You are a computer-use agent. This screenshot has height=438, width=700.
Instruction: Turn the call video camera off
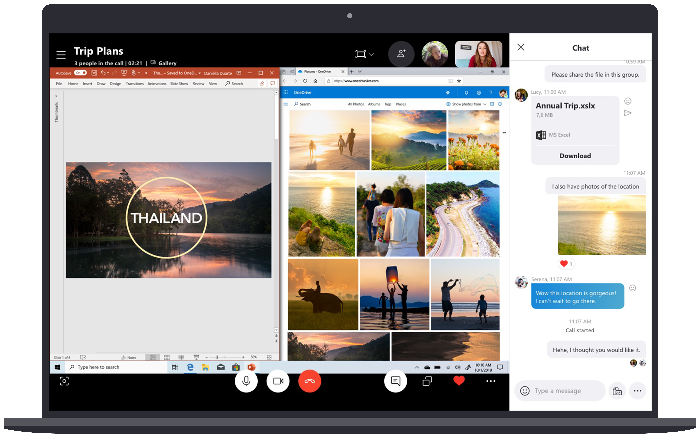pos(278,381)
